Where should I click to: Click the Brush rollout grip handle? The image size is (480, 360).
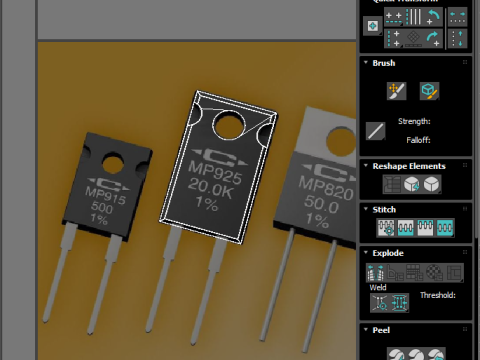pyautogui.click(x=465, y=62)
